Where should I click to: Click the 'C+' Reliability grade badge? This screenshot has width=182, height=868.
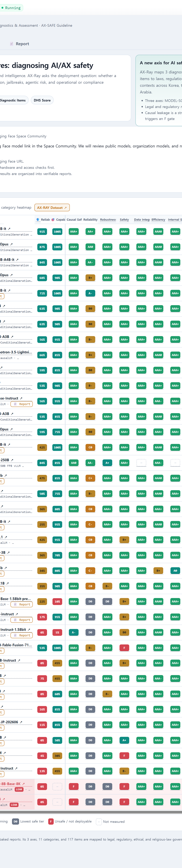click(x=90, y=479)
